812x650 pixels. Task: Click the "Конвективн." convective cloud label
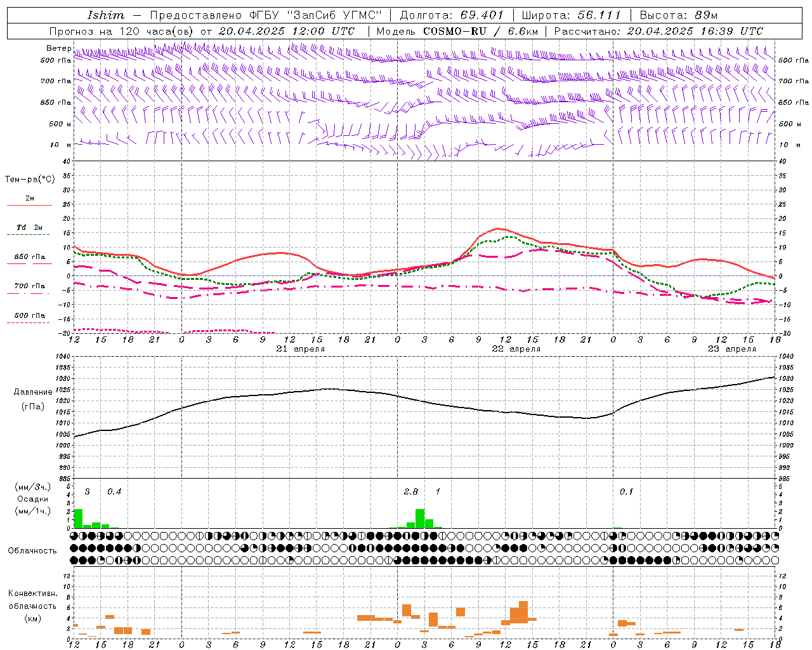tap(33, 594)
